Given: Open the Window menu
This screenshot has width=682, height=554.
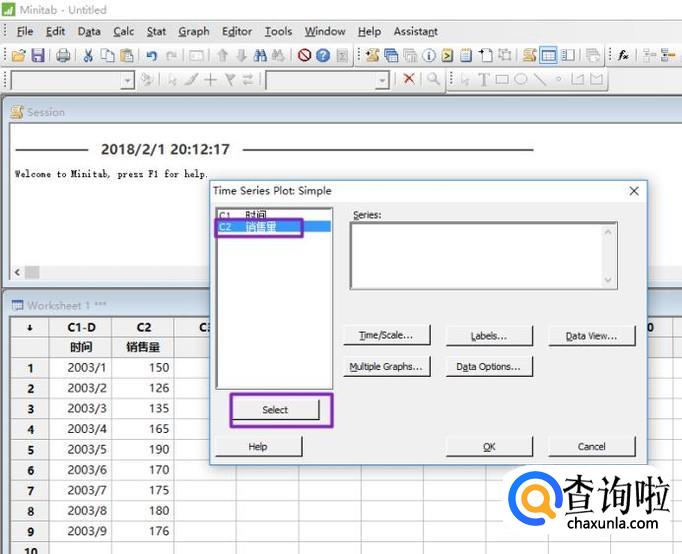Looking at the screenshot, I should click(325, 32).
